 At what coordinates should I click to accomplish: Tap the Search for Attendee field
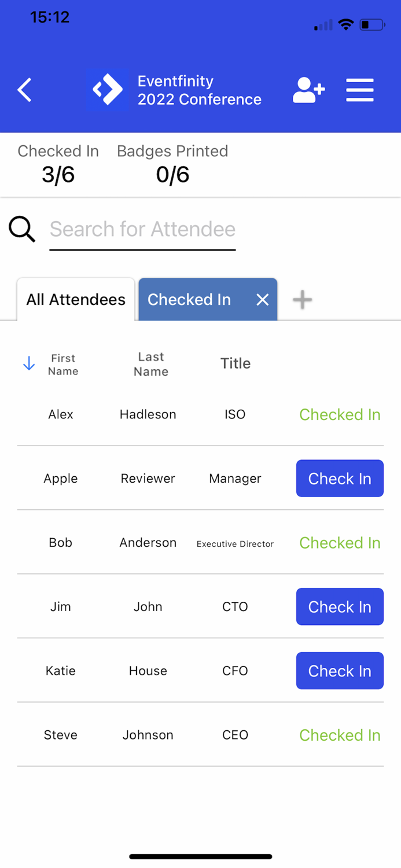click(142, 229)
